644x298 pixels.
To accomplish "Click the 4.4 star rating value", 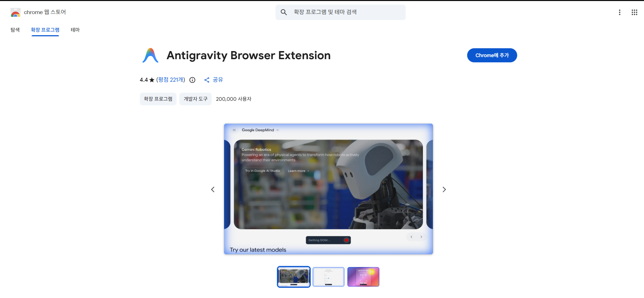I will [147, 80].
